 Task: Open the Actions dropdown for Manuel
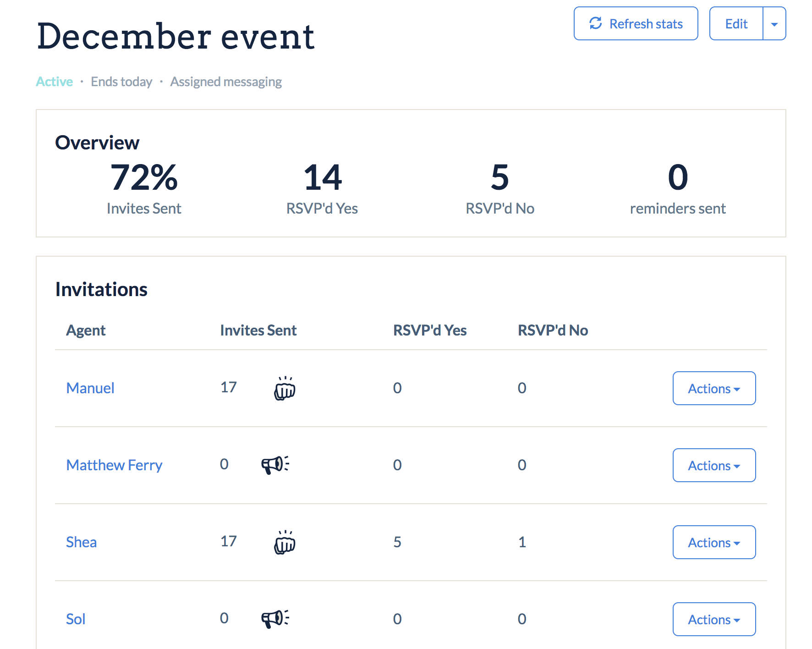[x=714, y=388]
